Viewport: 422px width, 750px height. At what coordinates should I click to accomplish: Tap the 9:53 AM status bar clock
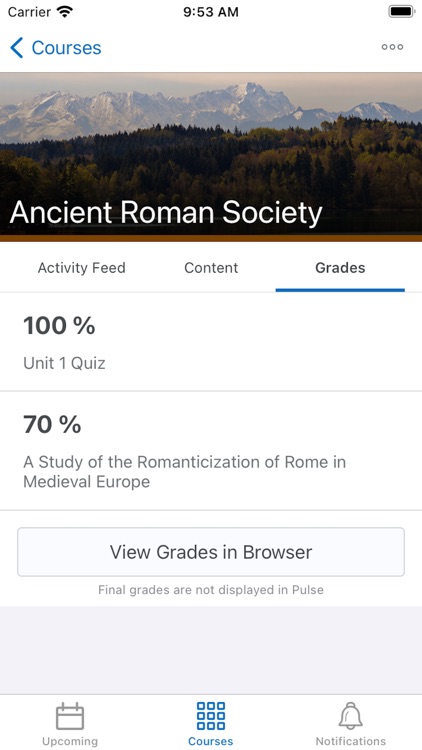point(211,12)
